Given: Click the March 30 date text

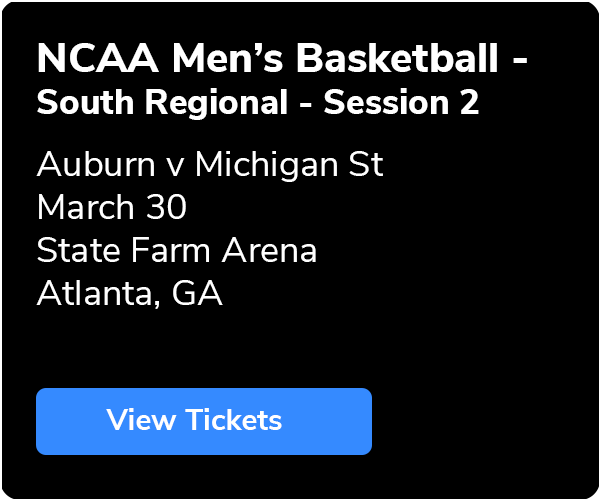Looking at the screenshot, I should point(111,207).
